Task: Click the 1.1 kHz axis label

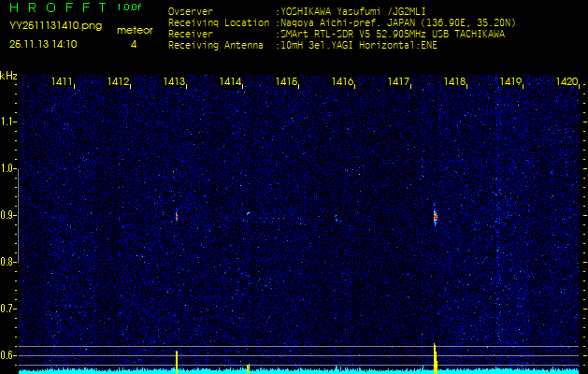Action: click(x=8, y=122)
